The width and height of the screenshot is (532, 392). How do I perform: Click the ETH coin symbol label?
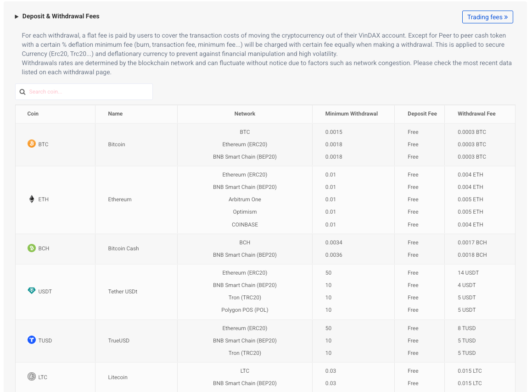tap(44, 199)
